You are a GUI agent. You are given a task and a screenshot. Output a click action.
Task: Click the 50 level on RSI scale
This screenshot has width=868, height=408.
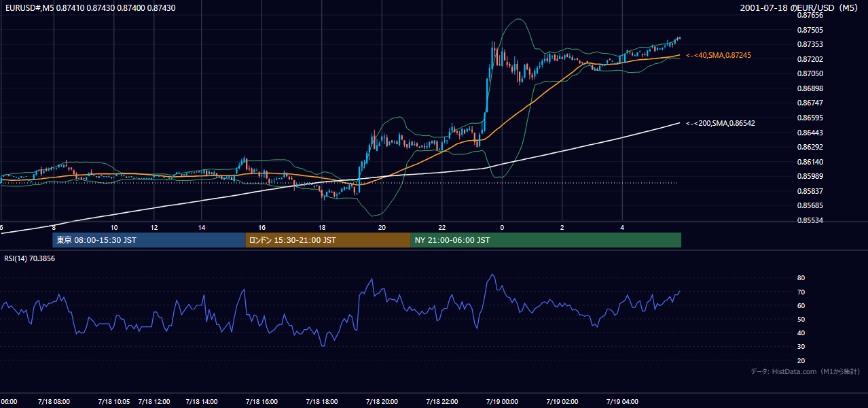(801, 319)
